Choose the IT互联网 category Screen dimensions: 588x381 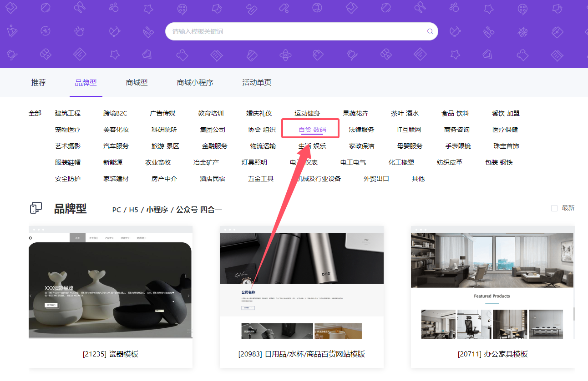pos(409,130)
